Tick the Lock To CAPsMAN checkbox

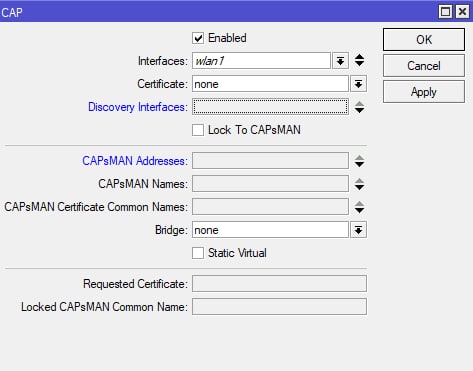click(x=198, y=130)
